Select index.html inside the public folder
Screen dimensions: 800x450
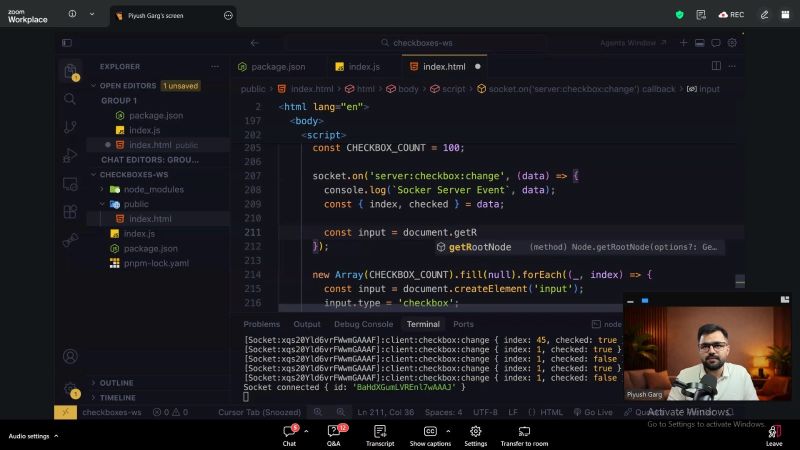pyautogui.click(x=150, y=219)
